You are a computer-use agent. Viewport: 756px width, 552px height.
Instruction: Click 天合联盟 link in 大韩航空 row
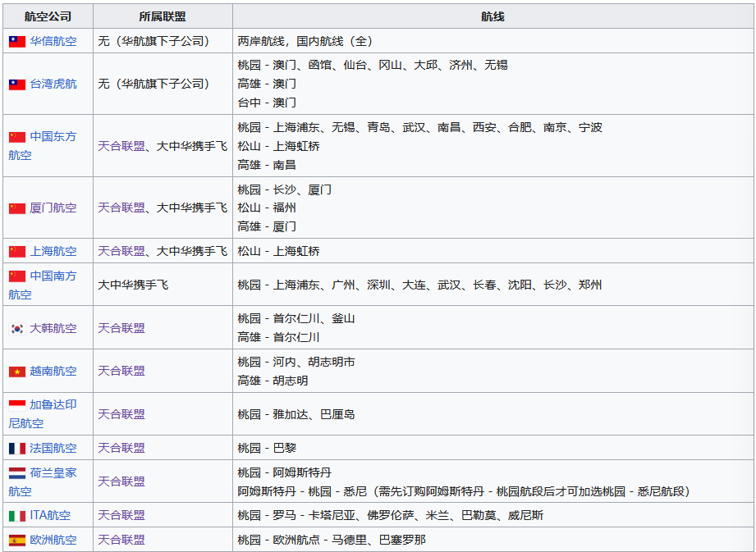tap(121, 328)
